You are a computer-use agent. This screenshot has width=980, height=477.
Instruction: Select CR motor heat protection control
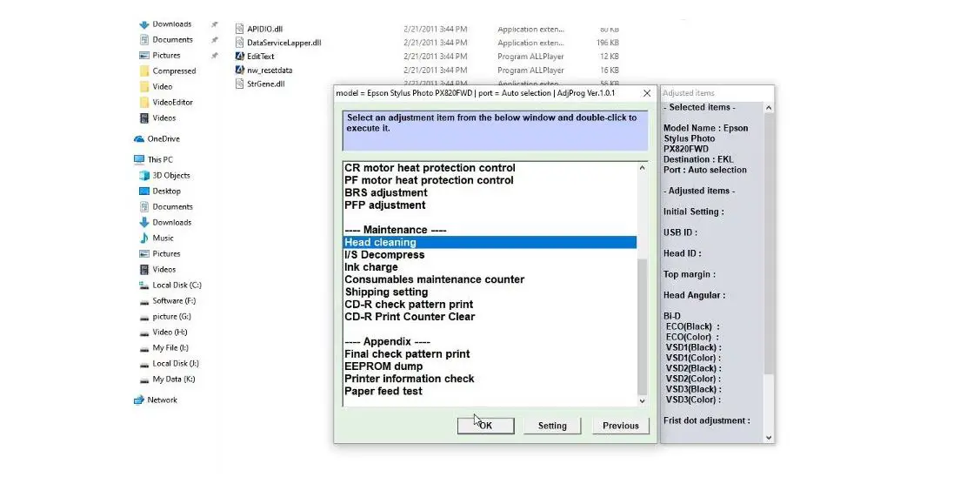[x=430, y=168]
